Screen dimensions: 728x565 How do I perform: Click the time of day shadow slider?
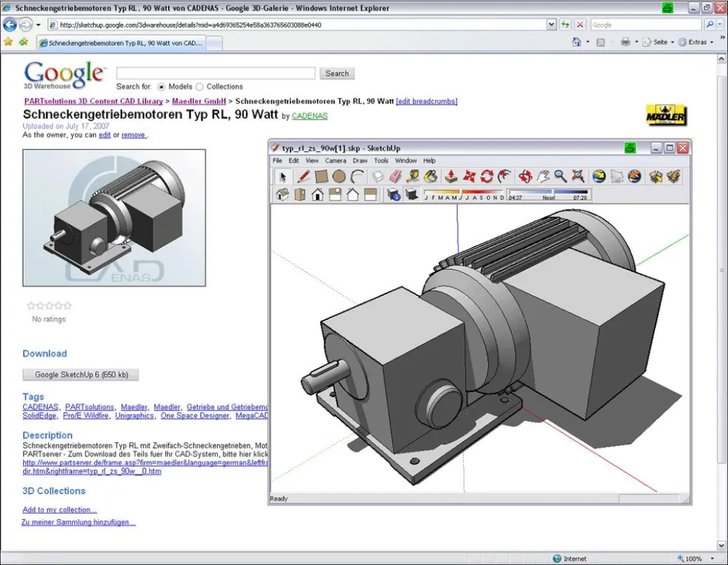click(x=548, y=194)
